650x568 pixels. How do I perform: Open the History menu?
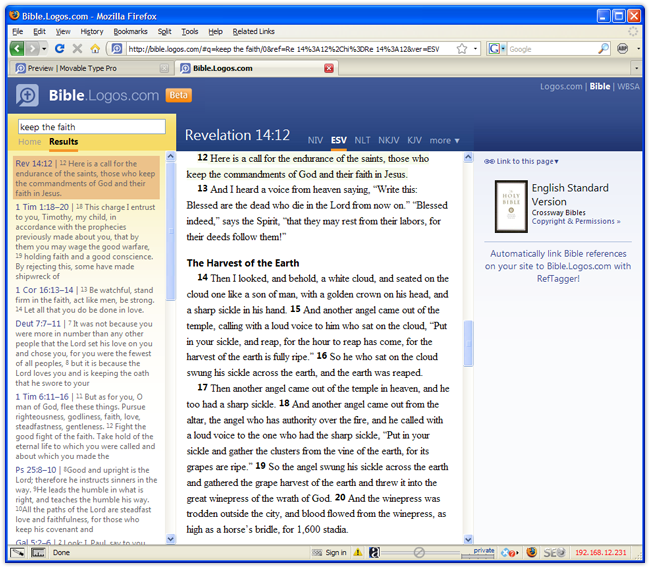pos(92,32)
